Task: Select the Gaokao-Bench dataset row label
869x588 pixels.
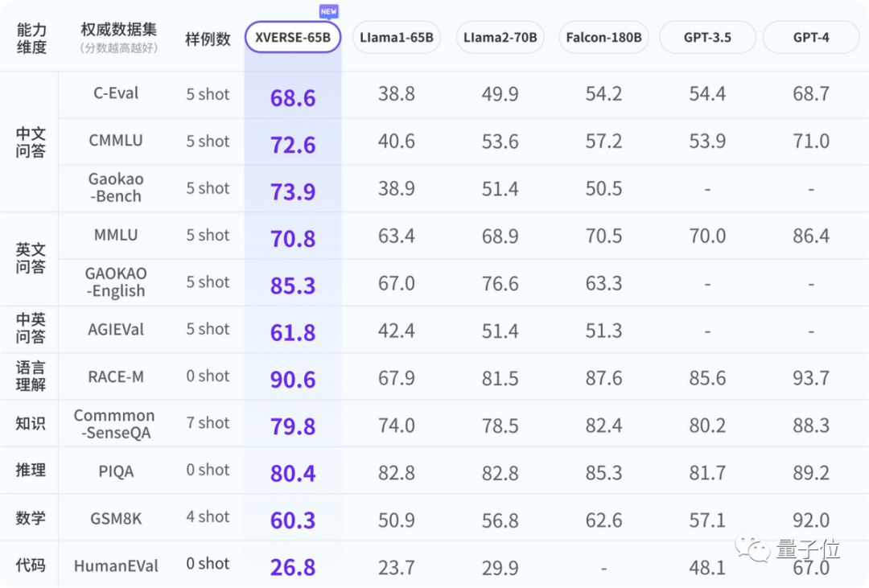Action: tap(116, 187)
